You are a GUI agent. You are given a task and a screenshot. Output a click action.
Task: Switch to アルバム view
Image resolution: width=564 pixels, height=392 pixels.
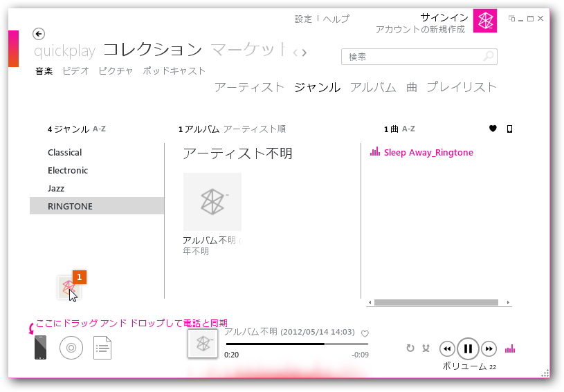tap(374, 87)
